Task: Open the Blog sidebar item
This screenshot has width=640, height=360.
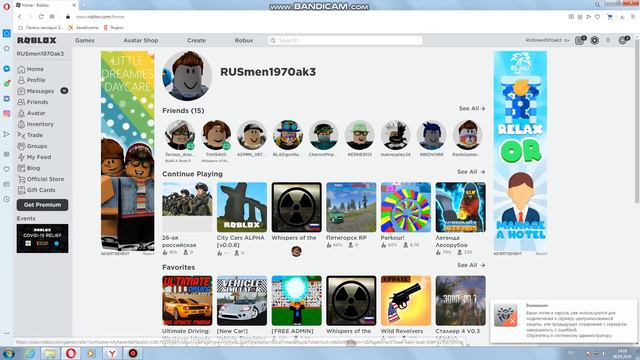Action: (x=29, y=168)
